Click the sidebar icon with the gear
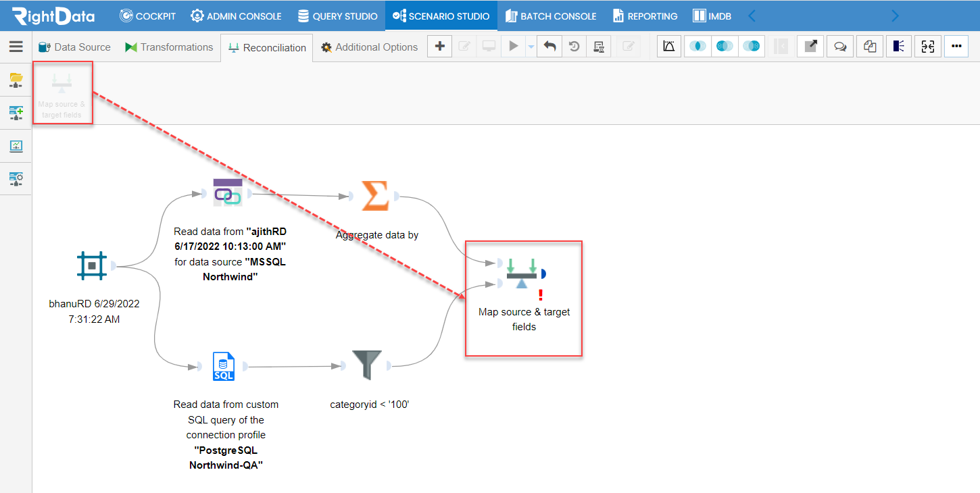 pyautogui.click(x=16, y=178)
